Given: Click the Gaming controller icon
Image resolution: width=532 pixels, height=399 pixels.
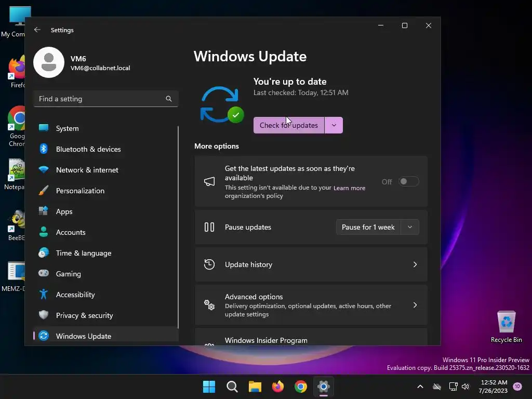Looking at the screenshot, I should [44, 273].
